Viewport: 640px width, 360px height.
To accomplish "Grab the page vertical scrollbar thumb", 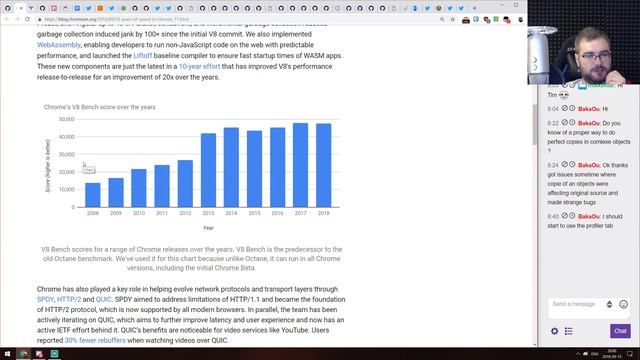I will [534, 124].
